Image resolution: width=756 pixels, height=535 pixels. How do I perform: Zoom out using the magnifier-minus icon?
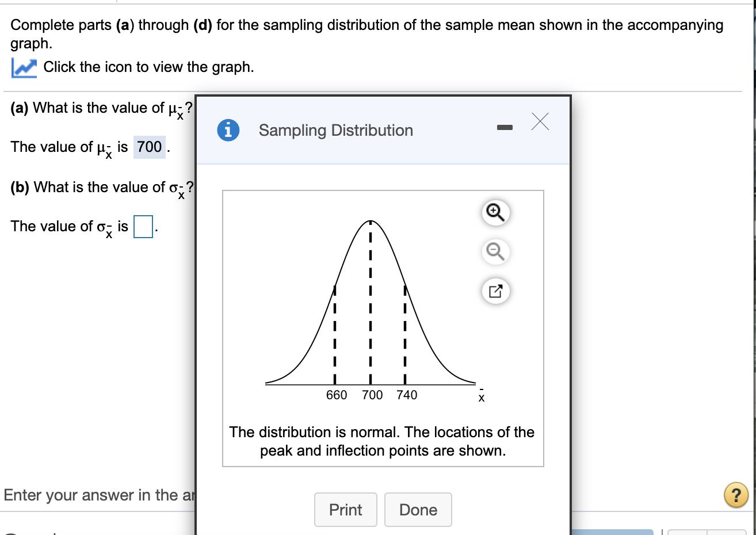[x=495, y=252]
